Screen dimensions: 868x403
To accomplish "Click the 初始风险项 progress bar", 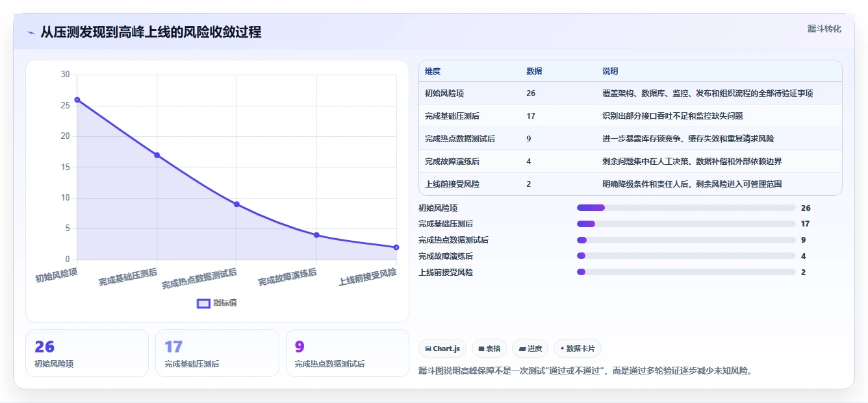I will [x=686, y=208].
